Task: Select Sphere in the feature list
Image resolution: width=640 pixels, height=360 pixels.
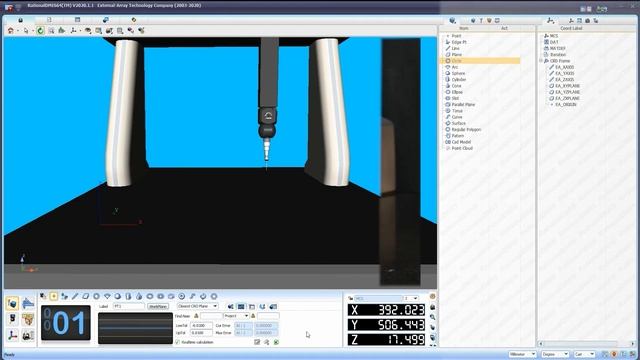Action: click(x=458, y=73)
